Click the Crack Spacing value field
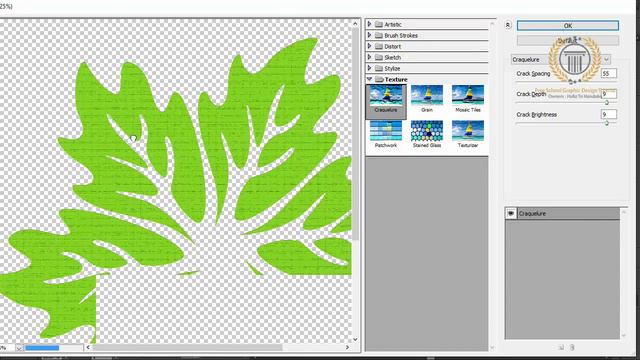 [609, 73]
